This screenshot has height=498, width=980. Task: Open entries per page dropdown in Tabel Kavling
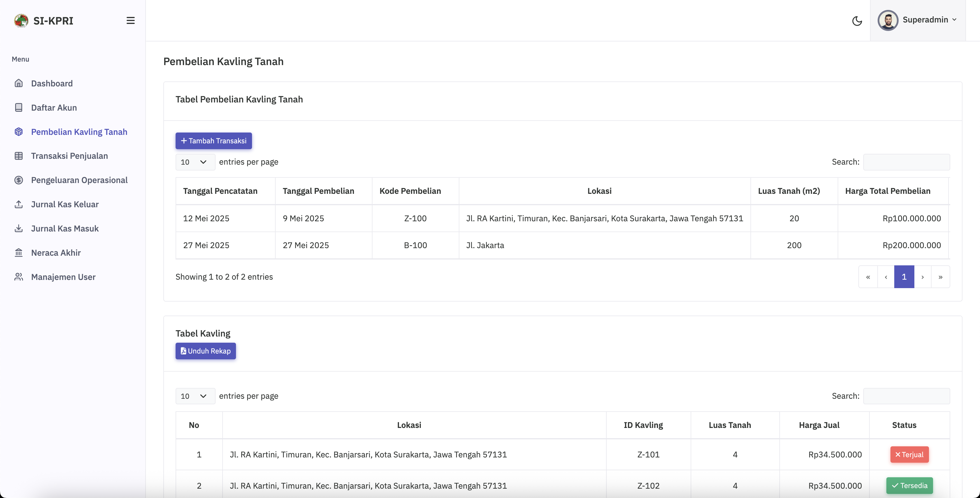tap(195, 396)
